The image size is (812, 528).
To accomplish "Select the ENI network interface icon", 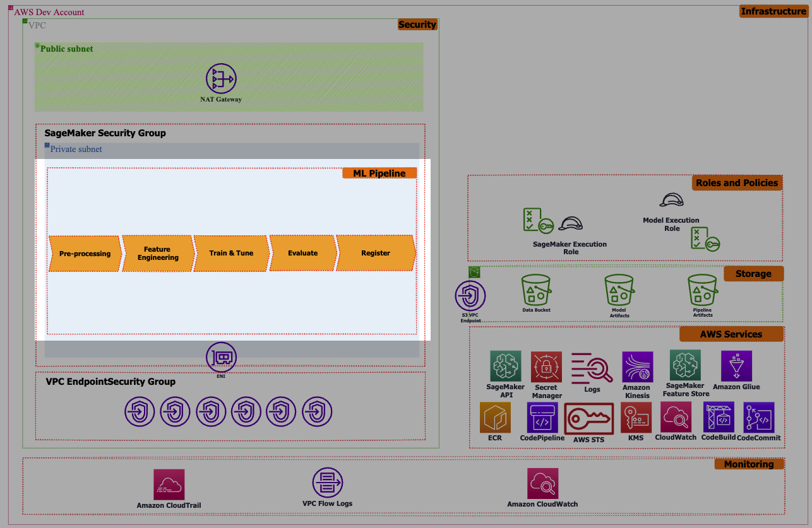I will (222, 358).
